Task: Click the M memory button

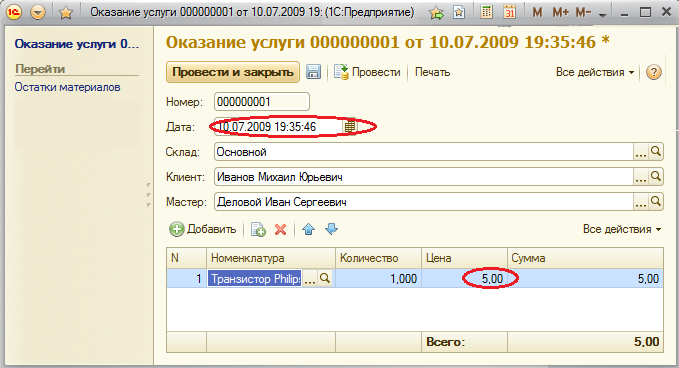Action: (537, 13)
